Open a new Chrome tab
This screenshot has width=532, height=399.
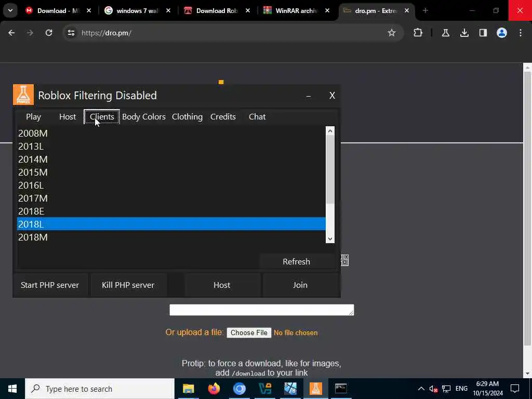[425, 11]
